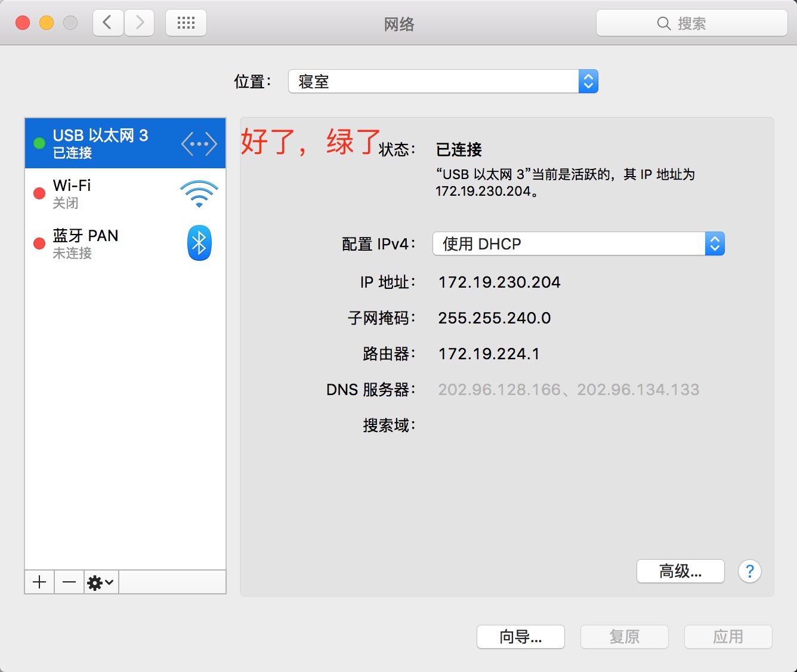Go back with the left chevron button
Image resolution: width=797 pixels, height=672 pixels.
(x=108, y=23)
